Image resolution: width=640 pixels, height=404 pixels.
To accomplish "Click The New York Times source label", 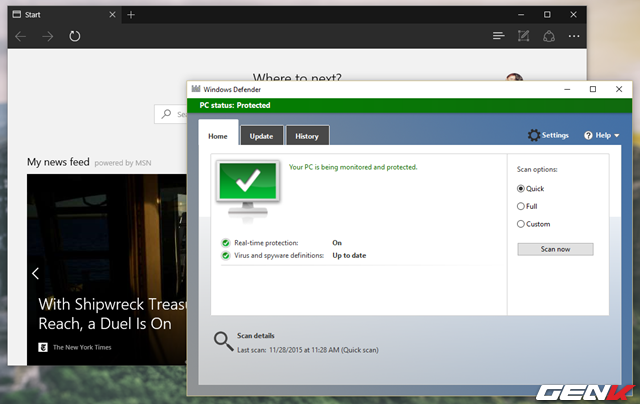I will click(82, 347).
